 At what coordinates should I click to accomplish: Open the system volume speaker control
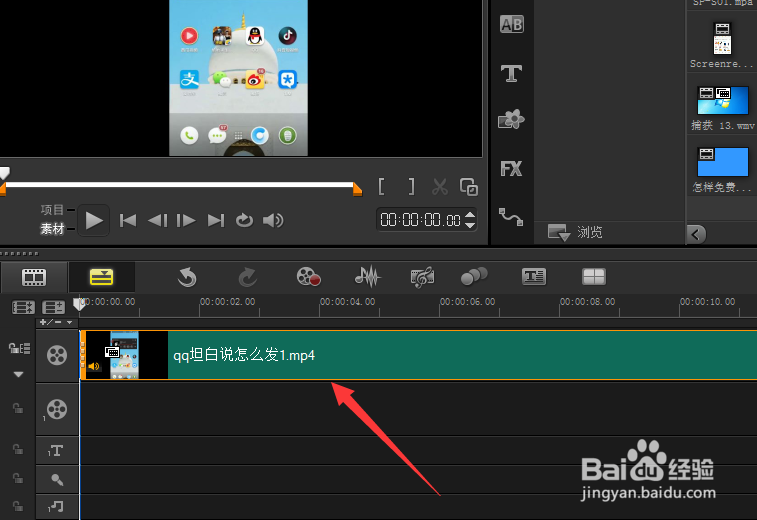(273, 221)
